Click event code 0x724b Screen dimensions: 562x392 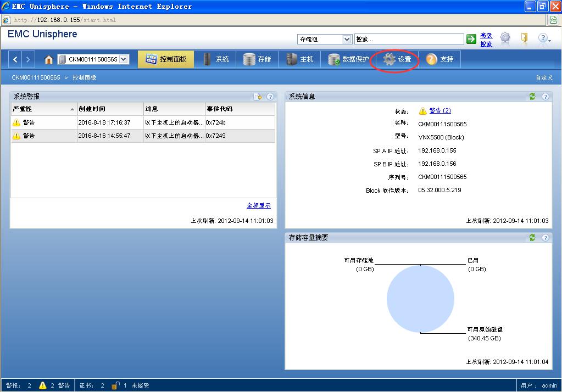coord(216,122)
